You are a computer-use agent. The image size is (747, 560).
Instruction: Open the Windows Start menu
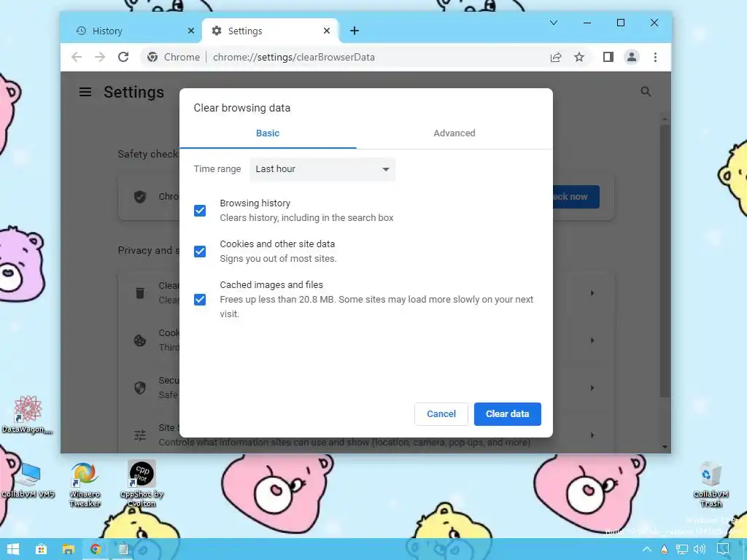point(13,549)
